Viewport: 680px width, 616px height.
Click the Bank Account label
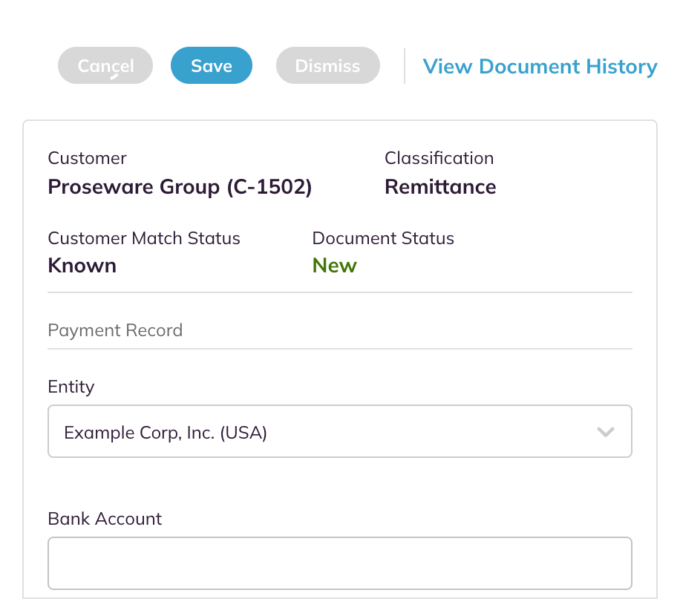tap(105, 519)
